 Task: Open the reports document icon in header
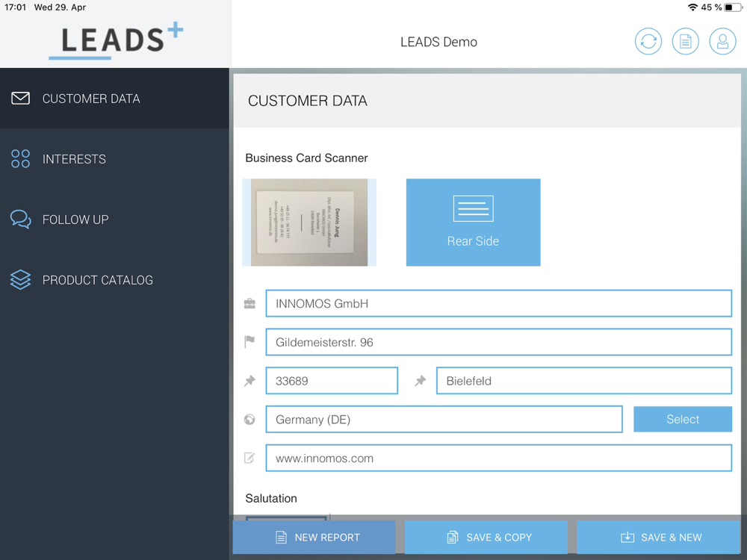coord(685,41)
